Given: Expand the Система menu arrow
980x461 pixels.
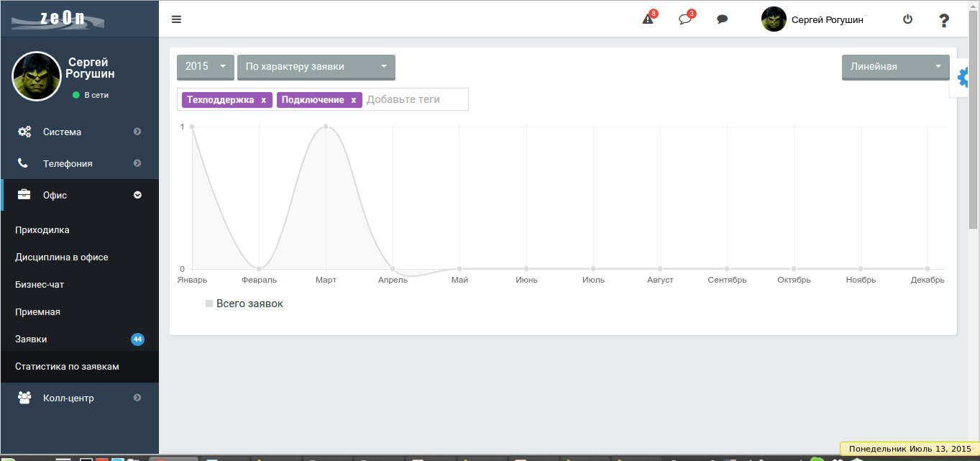Looking at the screenshot, I should 137,132.
